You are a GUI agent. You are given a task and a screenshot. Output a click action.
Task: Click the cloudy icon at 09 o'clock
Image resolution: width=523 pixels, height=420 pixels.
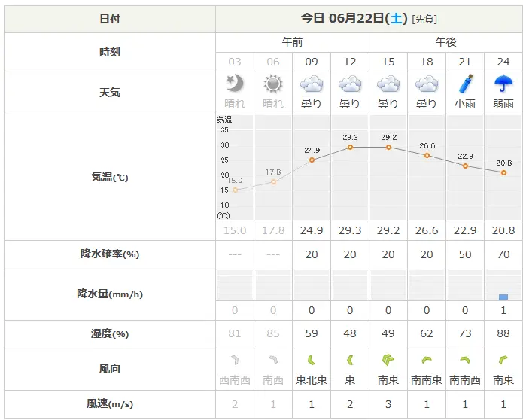tap(312, 84)
